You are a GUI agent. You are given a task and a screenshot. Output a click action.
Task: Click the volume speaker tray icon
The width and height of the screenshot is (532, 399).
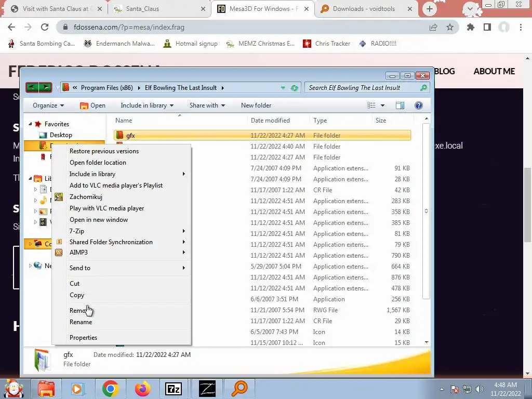click(x=480, y=389)
